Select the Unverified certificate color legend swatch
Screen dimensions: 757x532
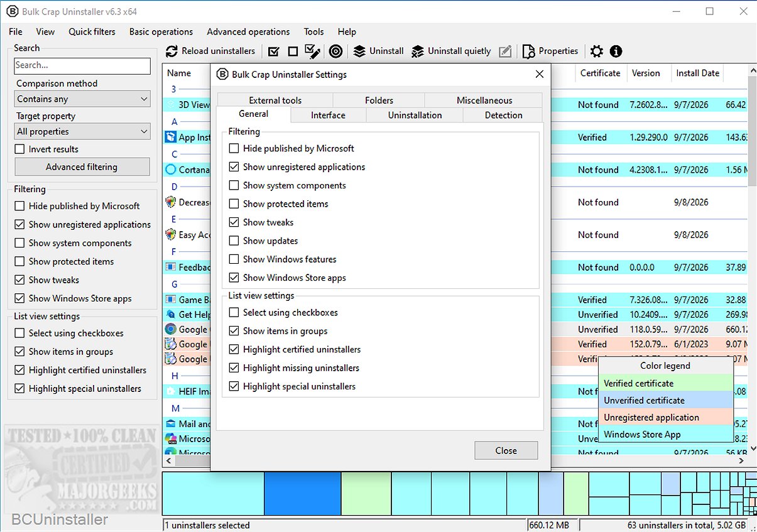pyautogui.click(x=666, y=400)
